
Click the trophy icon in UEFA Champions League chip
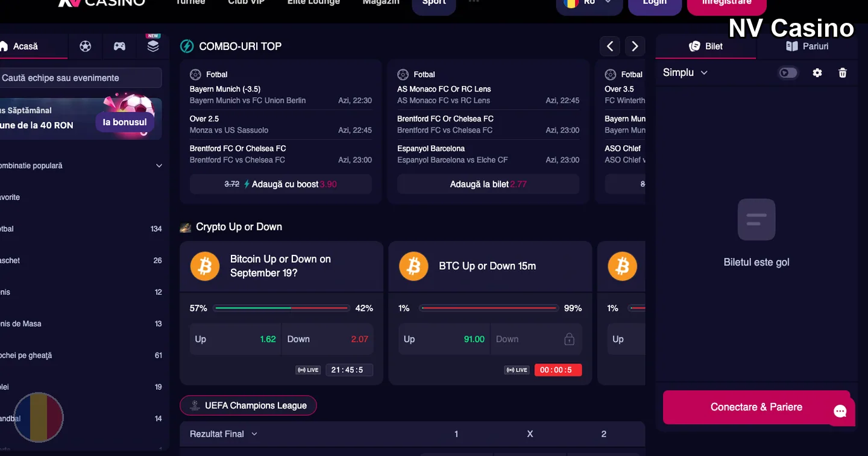coord(195,405)
